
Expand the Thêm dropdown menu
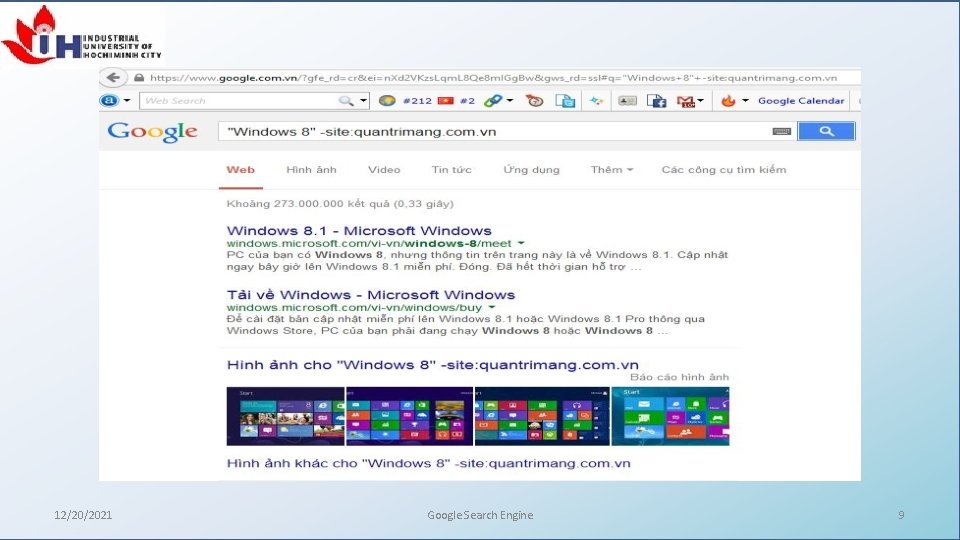[612, 170]
